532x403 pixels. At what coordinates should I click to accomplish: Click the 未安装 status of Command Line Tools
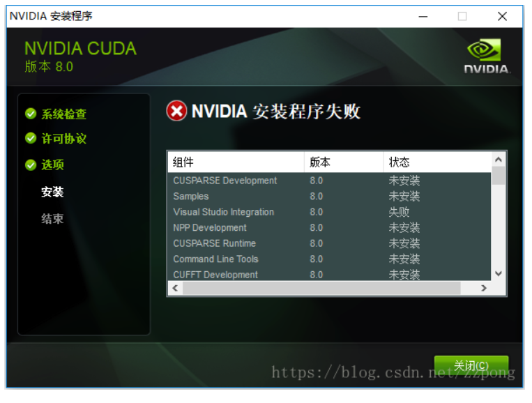404,259
